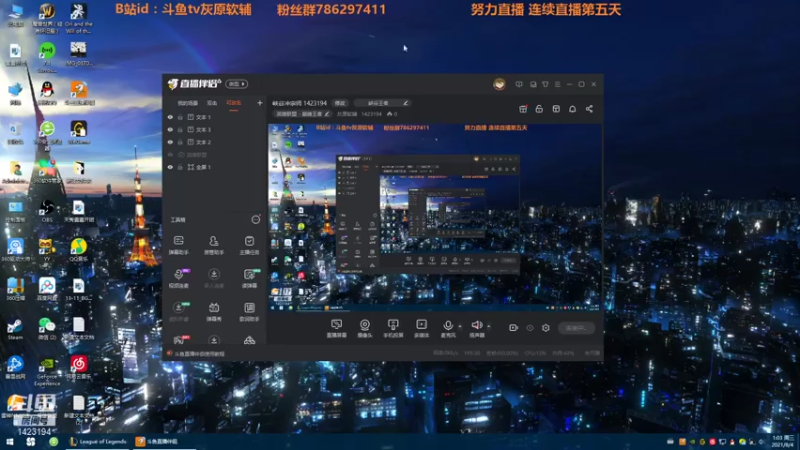This screenshot has width=800, height=450.
Task: Add camera source from bottom toolbar
Action: (365, 329)
